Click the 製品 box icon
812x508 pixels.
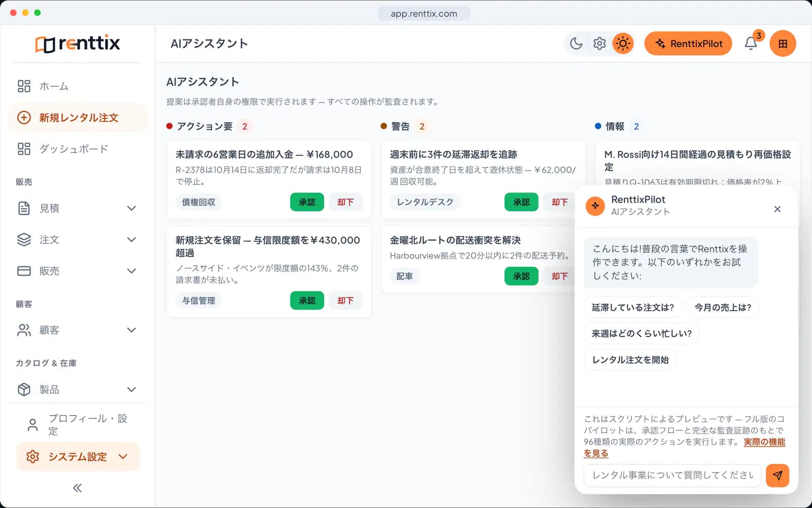pyautogui.click(x=24, y=390)
